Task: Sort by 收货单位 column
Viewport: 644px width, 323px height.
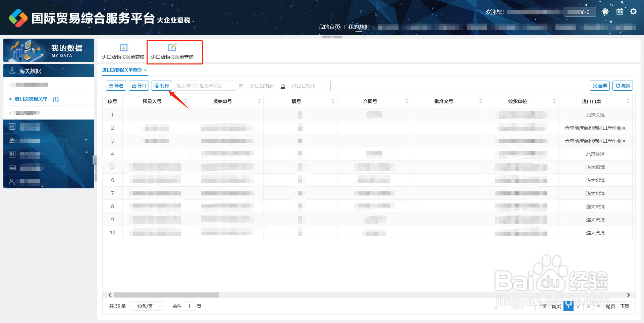Action: coord(554,101)
